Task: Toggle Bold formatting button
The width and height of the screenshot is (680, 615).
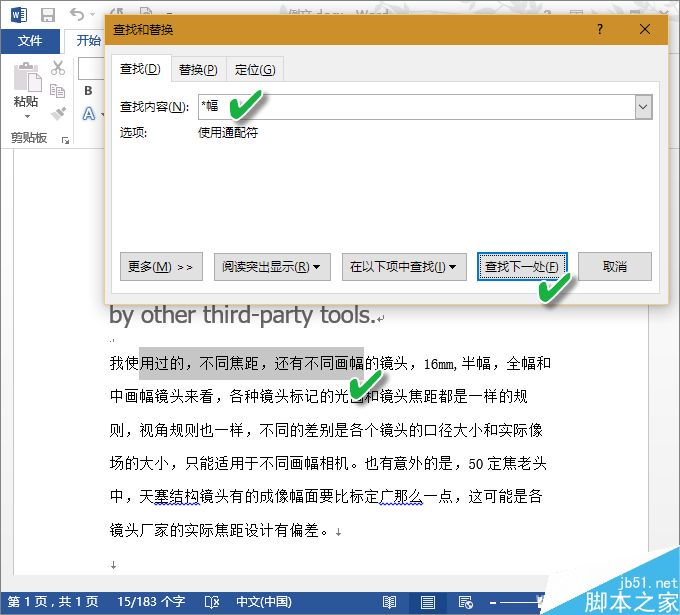Action: coord(88,91)
